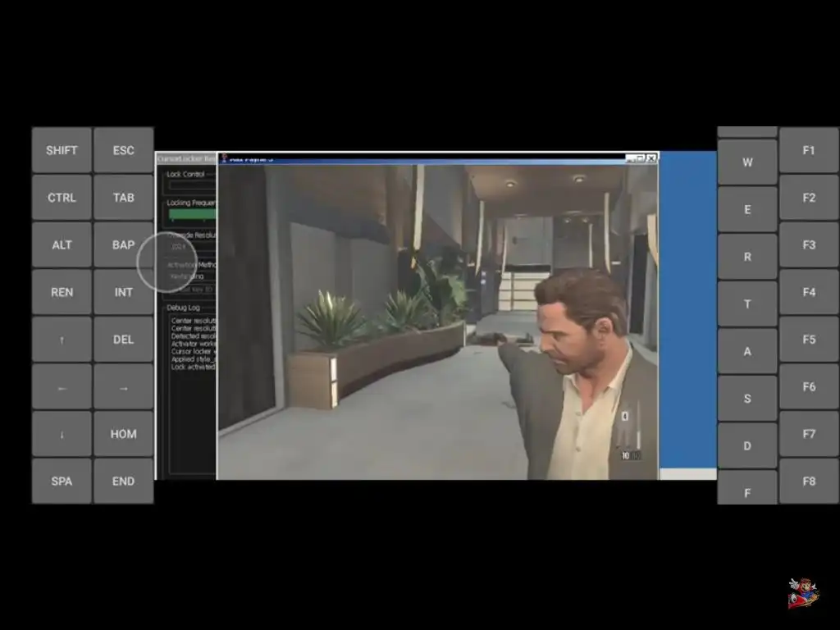The height and width of the screenshot is (630, 840).
Task: Click the Debug Log text area
Action: pyautogui.click(x=194, y=394)
